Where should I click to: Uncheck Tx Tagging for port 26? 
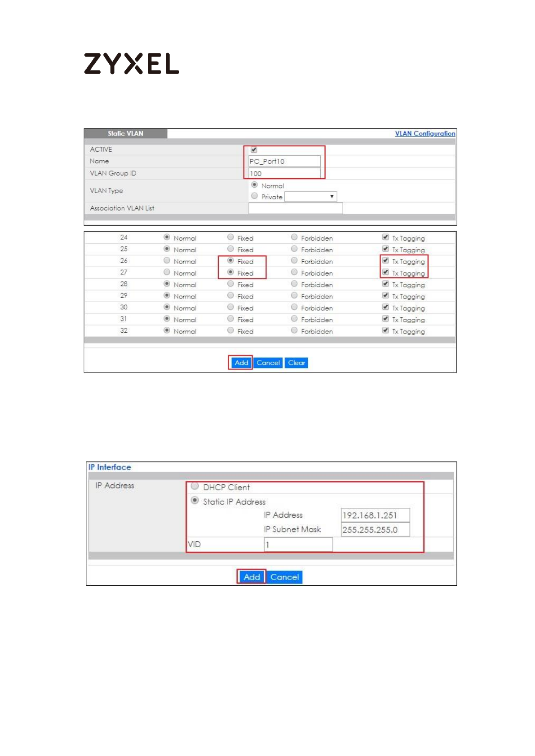pos(385,260)
